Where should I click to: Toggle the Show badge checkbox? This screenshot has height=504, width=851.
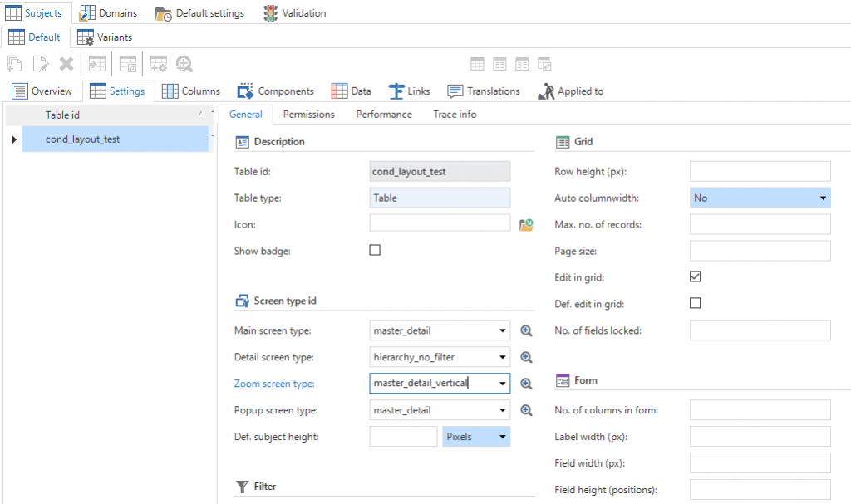coord(375,250)
